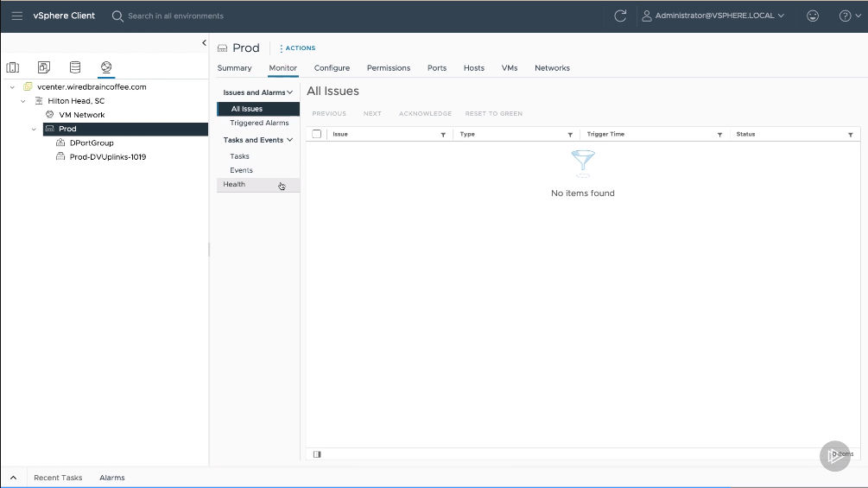Open the smiley feedback icon
The height and width of the screenshot is (488, 868).
812,16
